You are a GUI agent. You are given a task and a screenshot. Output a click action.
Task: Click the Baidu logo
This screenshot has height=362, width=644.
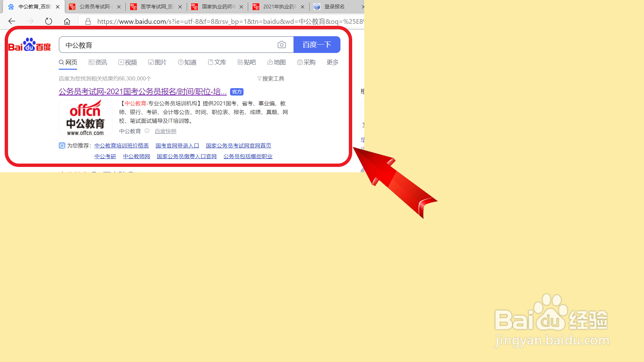[x=30, y=45]
